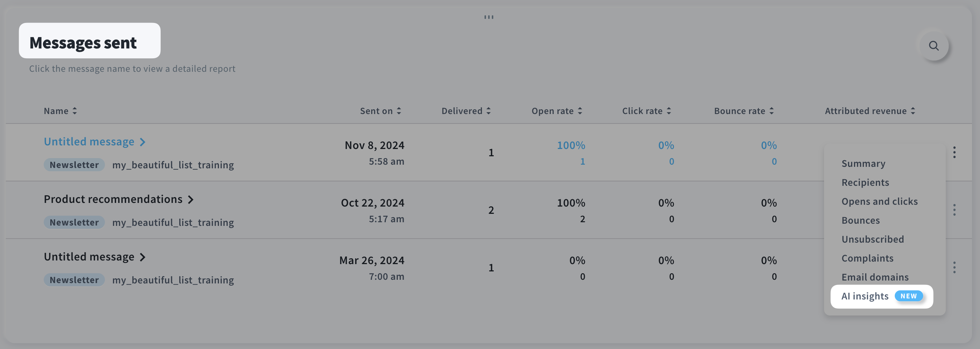Open the three-dot menu for Untitled message
Screen dimensions: 980x349
pyautogui.click(x=955, y=152)
